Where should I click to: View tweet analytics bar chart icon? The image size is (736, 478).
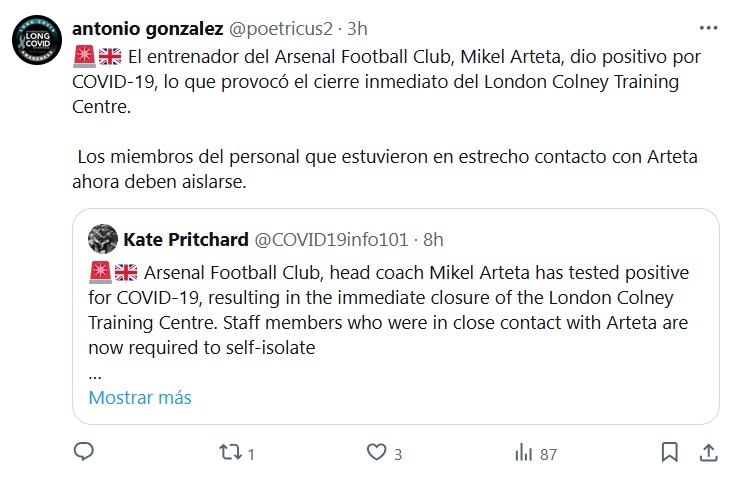522,452
